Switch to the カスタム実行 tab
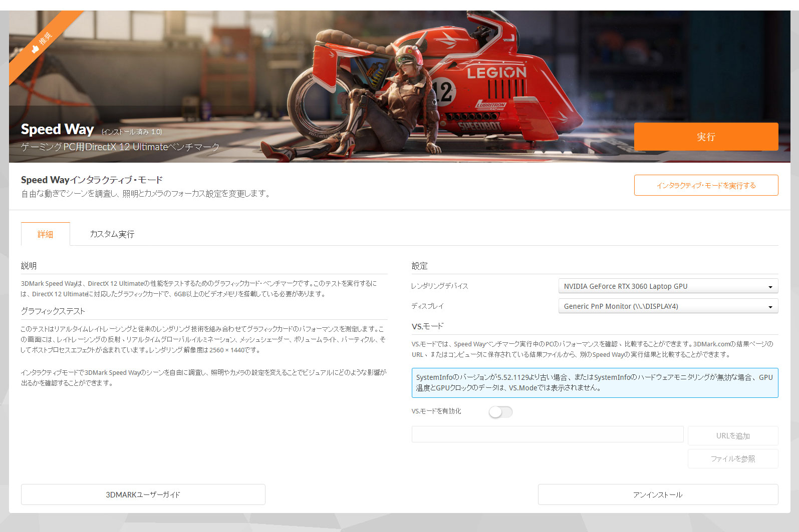Screen dimensions: 799x532 [112, 234]
